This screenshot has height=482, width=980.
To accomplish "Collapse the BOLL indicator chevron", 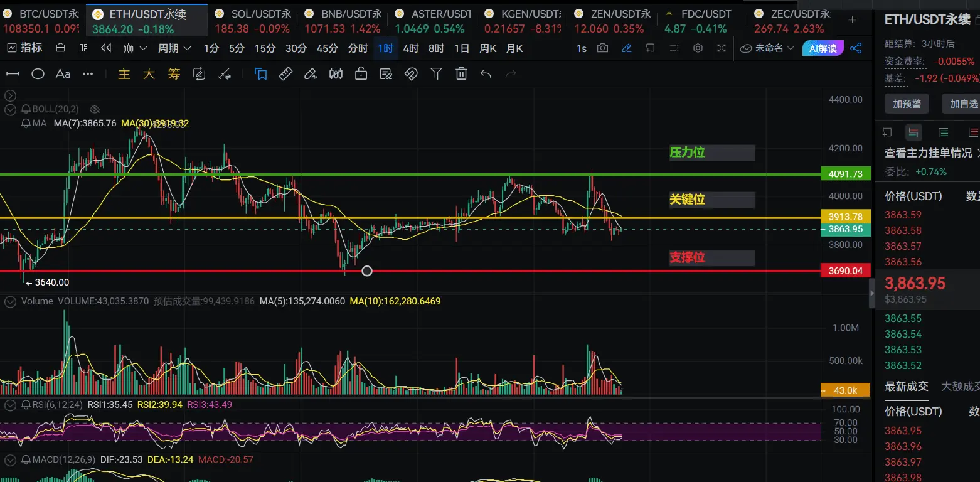I will (x=10, y=109).
